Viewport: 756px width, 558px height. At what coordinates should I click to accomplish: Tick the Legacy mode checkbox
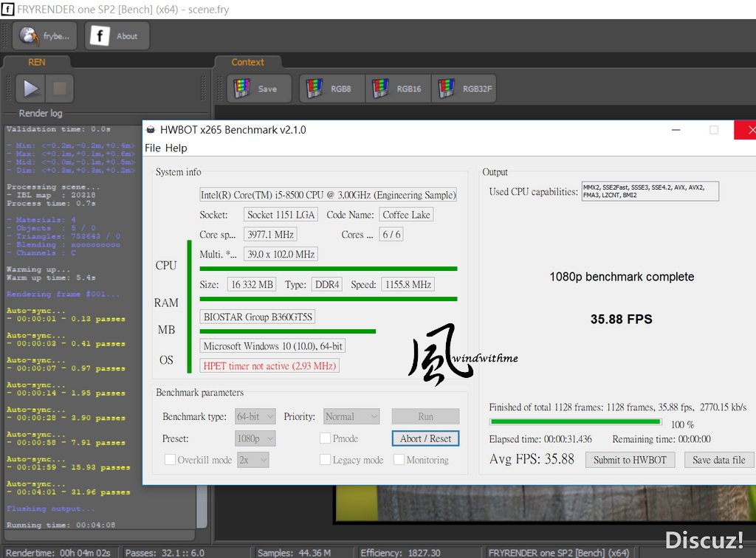point(325,460)
